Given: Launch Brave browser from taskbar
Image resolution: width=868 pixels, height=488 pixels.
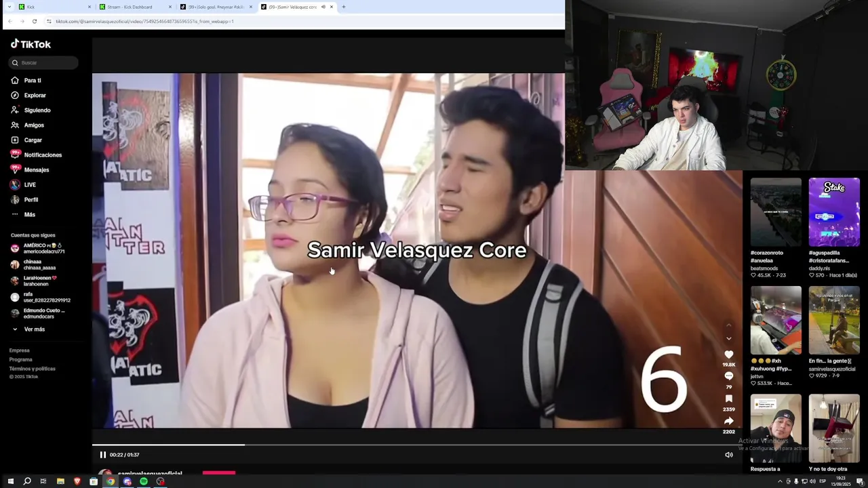Looking at the screenshot, I should point(77,481).
